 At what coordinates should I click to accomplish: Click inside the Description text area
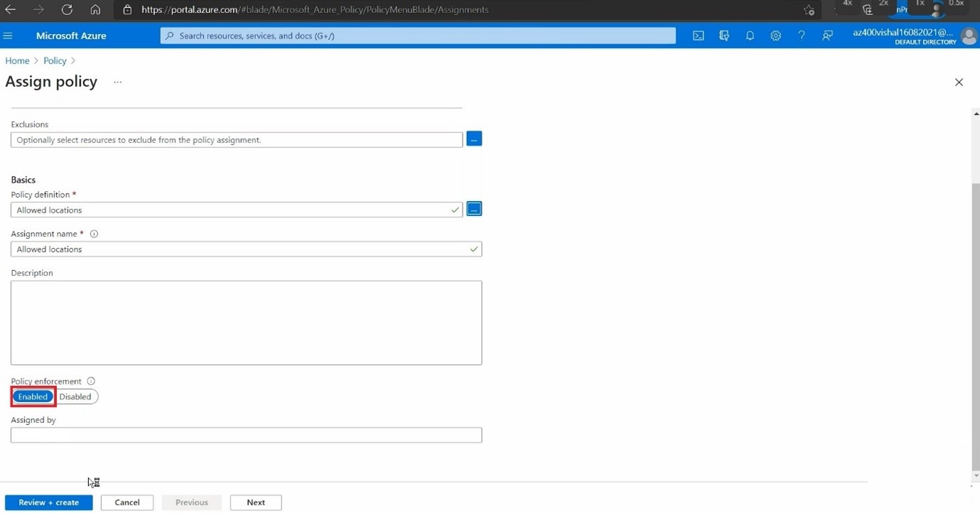(246, 323)
